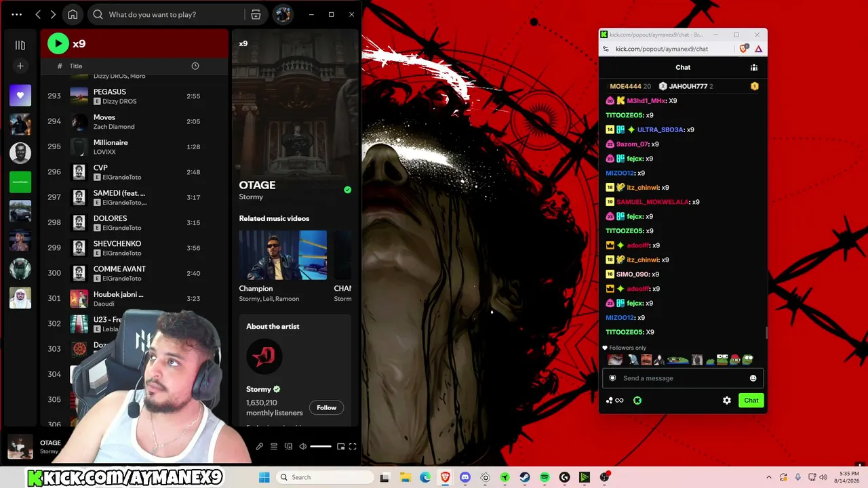This screenshot has width=868, height=488.
Task: Open the gold rank 1 badge in Kick chat
Action: coord(754,86)
